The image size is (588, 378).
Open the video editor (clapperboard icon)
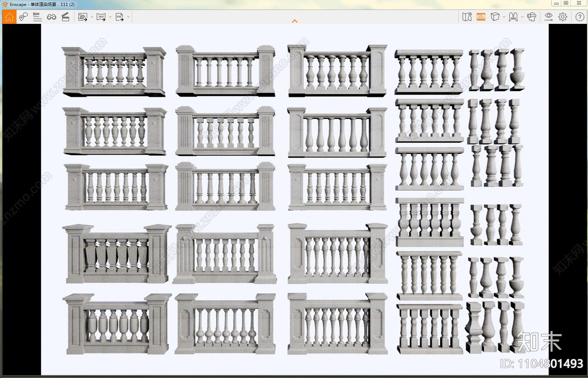(65, 17)
